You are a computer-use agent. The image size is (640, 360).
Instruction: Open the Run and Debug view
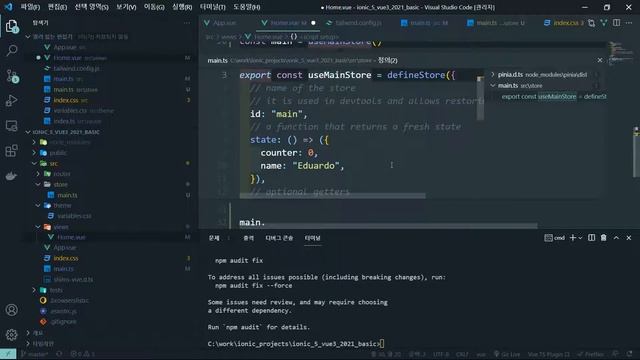(x=12, y=100)
